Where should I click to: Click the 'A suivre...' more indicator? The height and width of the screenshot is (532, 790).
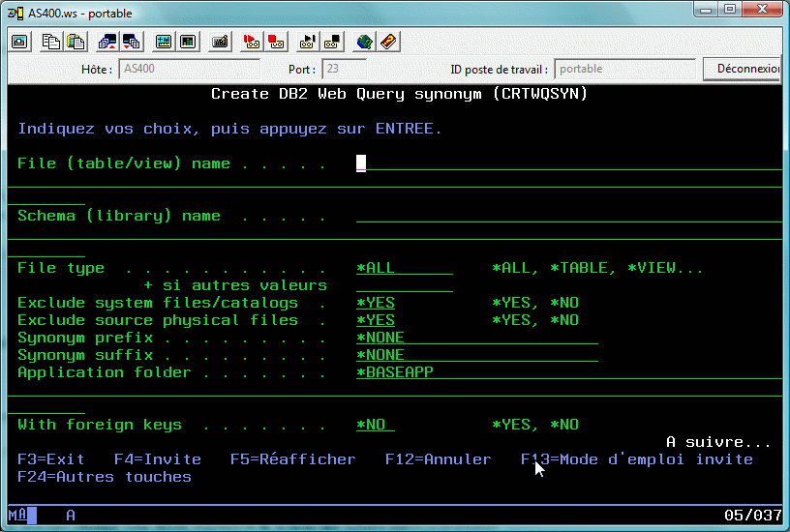(x=718, y=442)
